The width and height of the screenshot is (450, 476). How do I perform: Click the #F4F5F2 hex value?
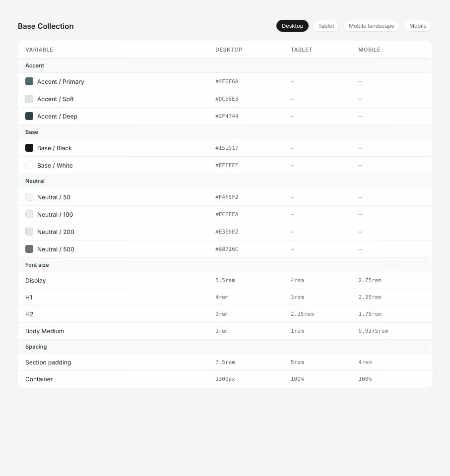point(227,197)
